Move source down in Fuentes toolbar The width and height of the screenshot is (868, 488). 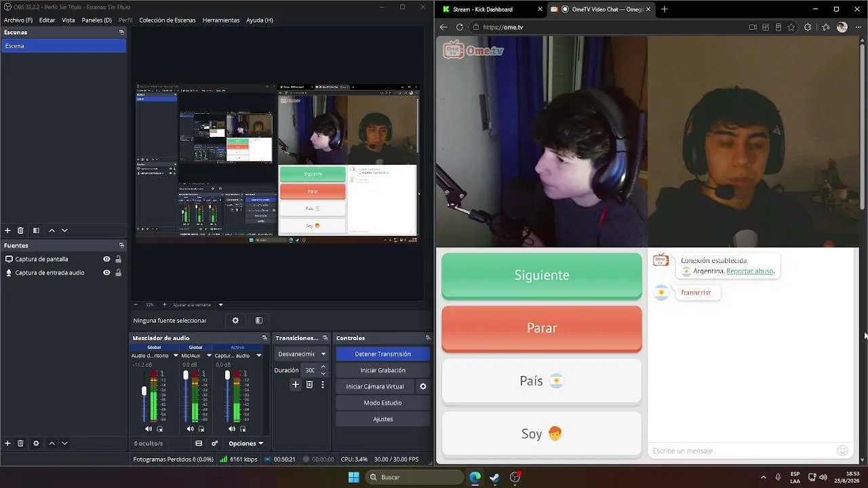(64, 443)
